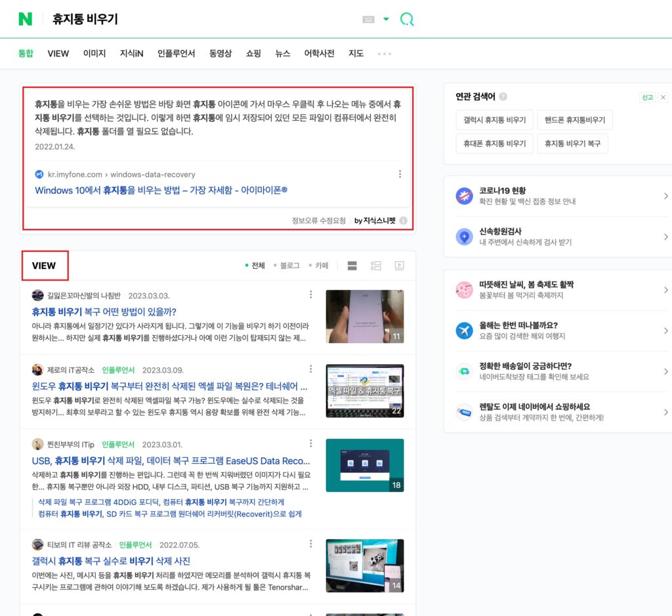Viewport: 672px width, 616px height.
Task: Click the green Naver N logo
Action: [25, 19]
